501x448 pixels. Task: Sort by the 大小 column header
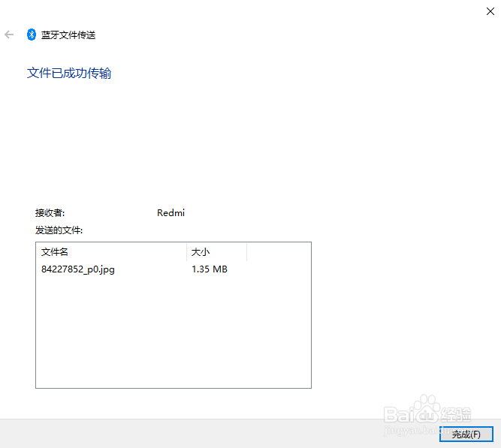click(216, 252)
